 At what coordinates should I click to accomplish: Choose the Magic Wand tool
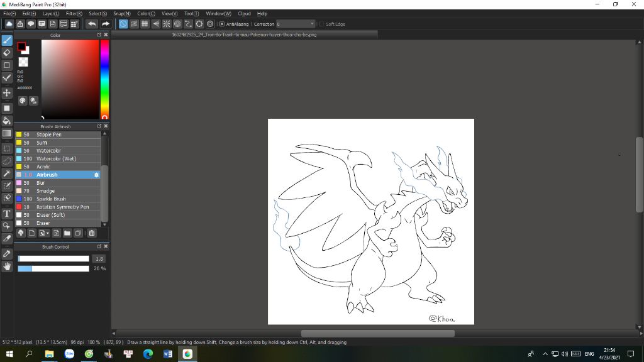click(7, 173)
